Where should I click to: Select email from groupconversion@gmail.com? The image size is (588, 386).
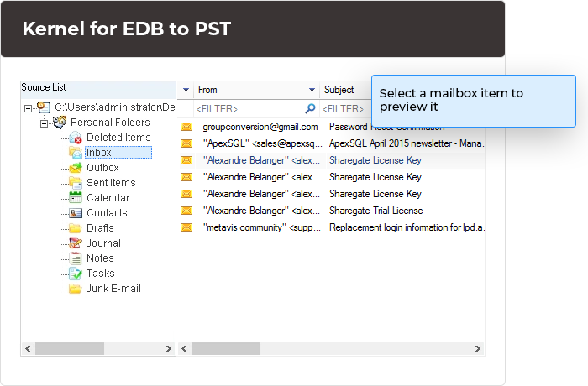260,127
